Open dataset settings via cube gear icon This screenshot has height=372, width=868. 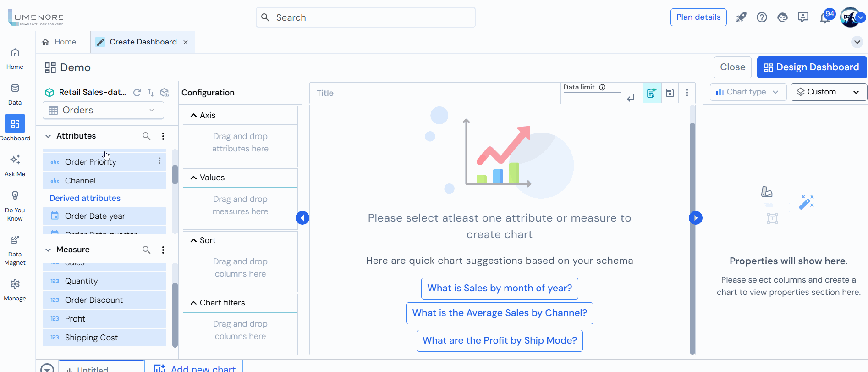click(165, 92)
